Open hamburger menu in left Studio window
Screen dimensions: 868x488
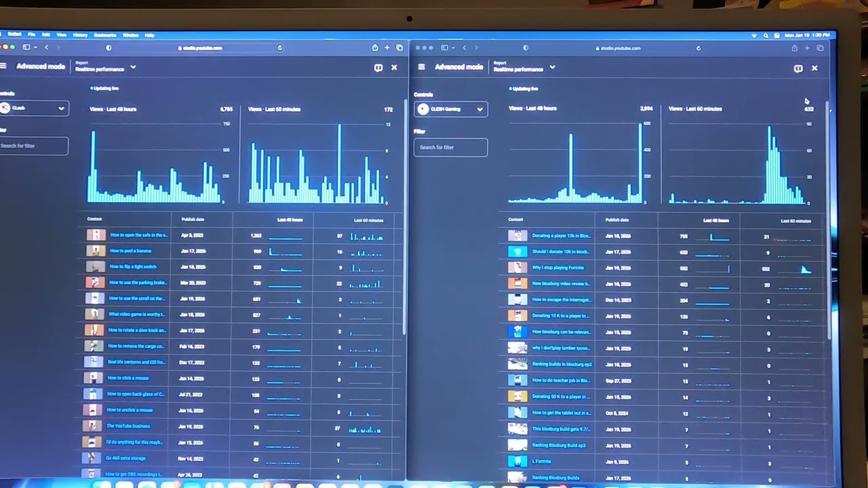[x=3, y=66]
